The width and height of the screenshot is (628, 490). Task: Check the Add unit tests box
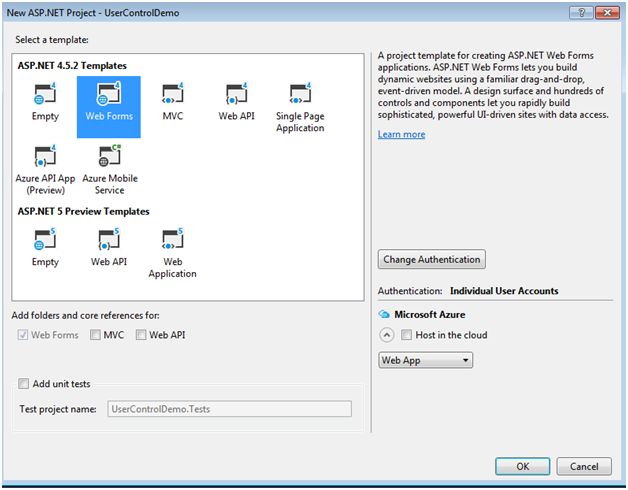23,384
